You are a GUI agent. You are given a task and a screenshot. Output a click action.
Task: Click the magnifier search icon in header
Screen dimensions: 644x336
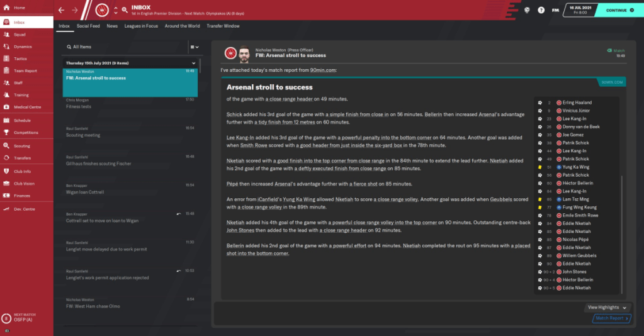coord(125,11)
